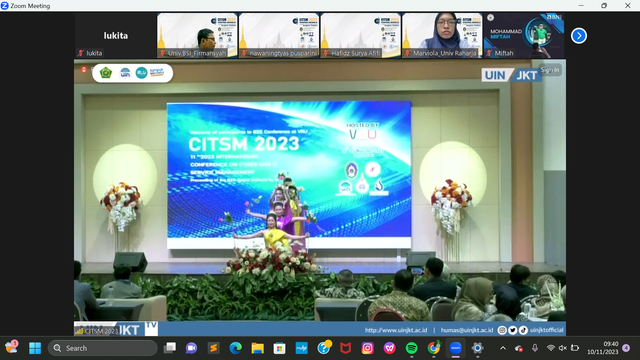Click the muted microphone icon beside Miftah
This screenshot has width=640, height=360.
click(489, 53)
